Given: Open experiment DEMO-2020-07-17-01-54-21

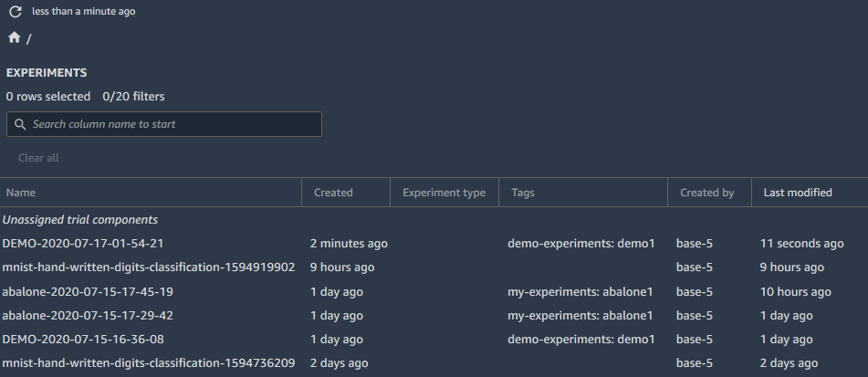Looking at the screenshot, I should [x=83, y=244].
